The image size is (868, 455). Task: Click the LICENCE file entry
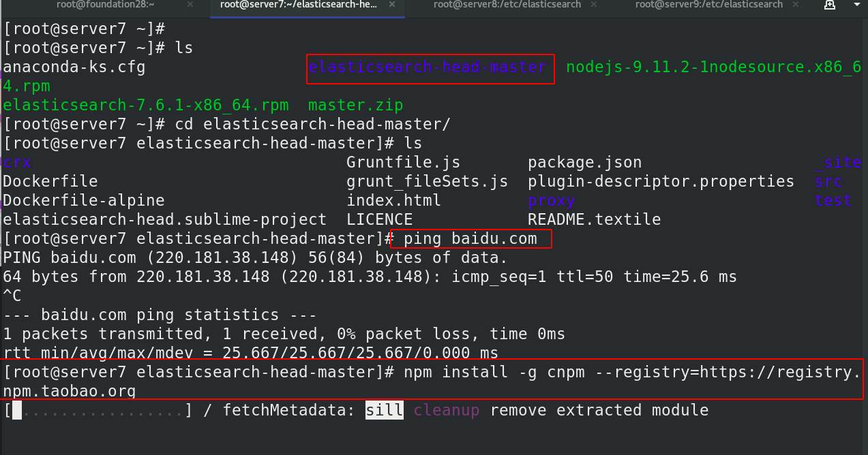click(x=380, y=220)
